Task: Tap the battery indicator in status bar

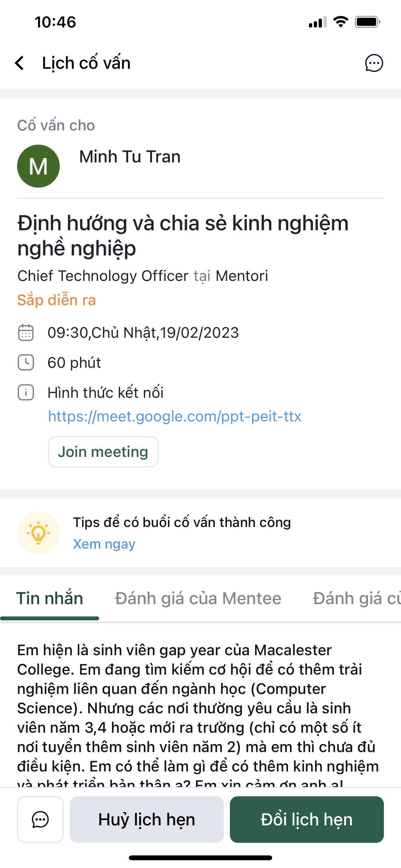Action: pyautogui.click(x=367, y=22)
